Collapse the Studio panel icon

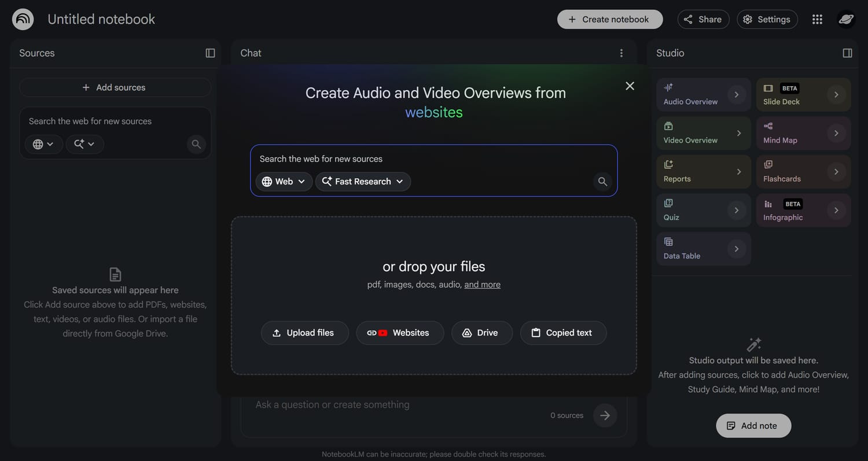tap(847, 53)
